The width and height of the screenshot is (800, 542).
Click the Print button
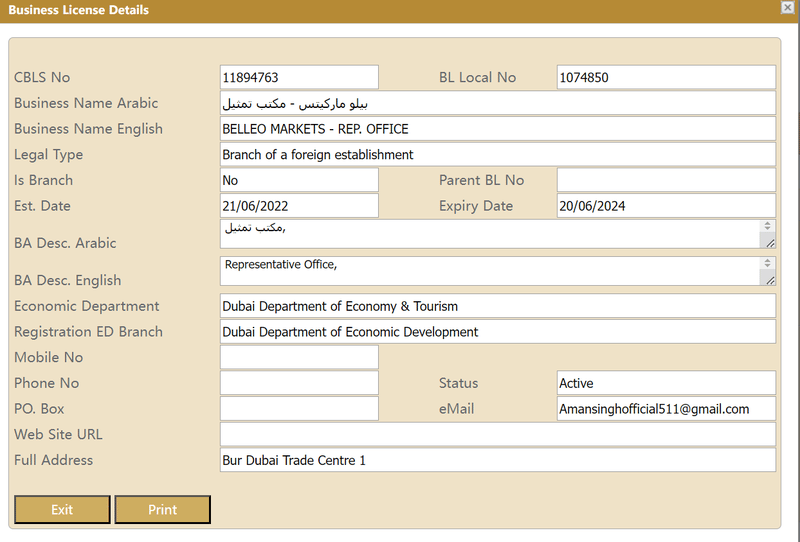[x=162, y=509]
